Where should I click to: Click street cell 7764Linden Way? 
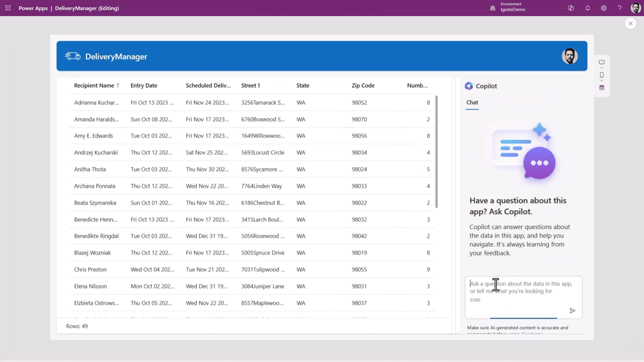[x=262, y=186]
